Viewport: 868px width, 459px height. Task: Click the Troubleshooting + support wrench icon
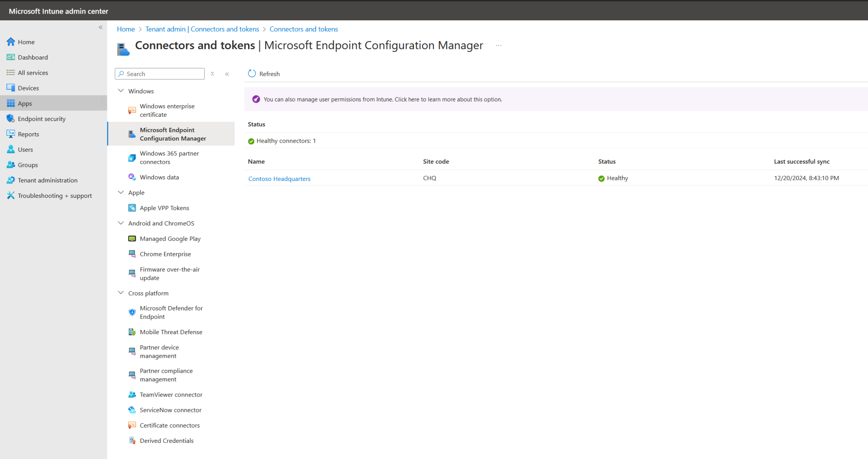pyautogui.click(x=11, y=195)
